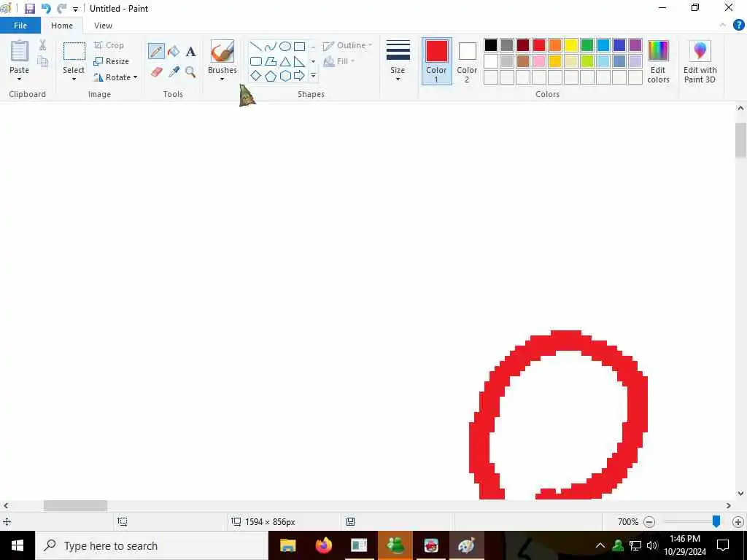
Task: Choose the Right triangle shape
Action: click(299, 61)
